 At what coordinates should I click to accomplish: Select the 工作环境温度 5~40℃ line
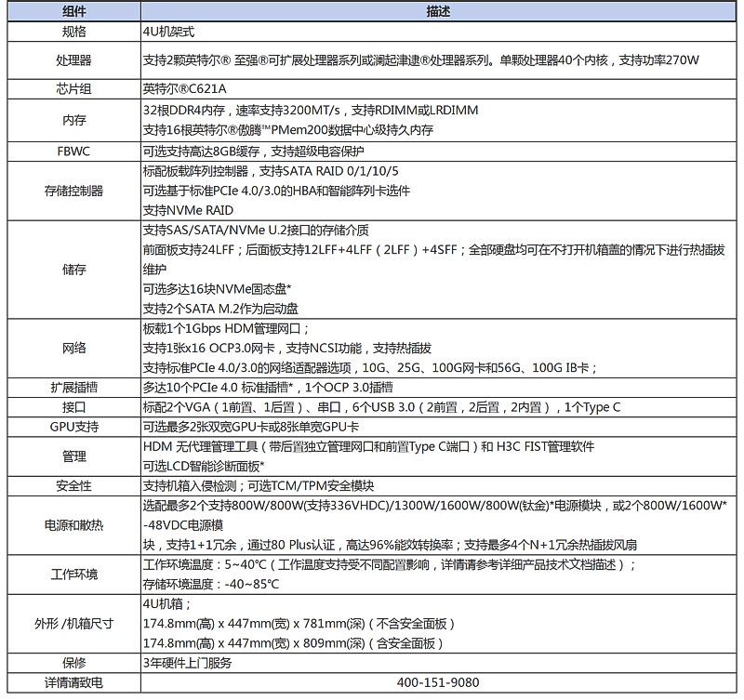390,564
